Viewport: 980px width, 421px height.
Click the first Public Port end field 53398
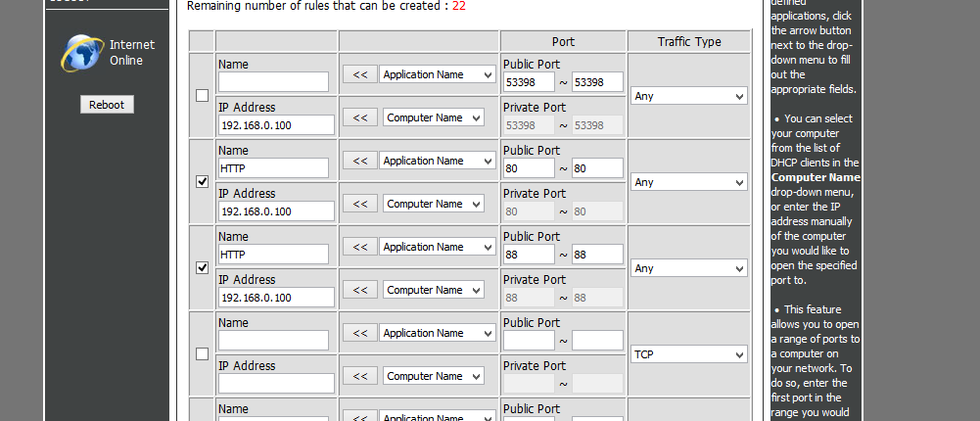click(597, 82)
